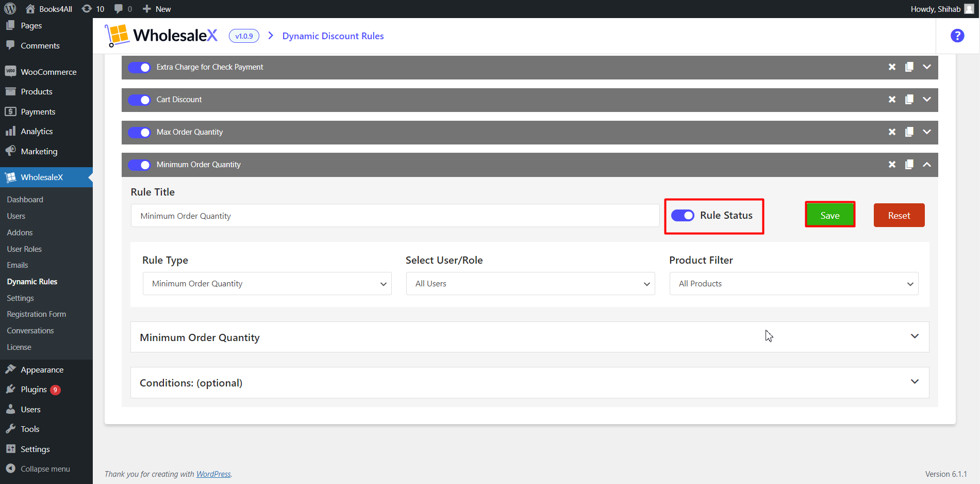The width and height of the screenshot is (980, 484).
Task: Open the WordPress logo menu
Action: 10,9
